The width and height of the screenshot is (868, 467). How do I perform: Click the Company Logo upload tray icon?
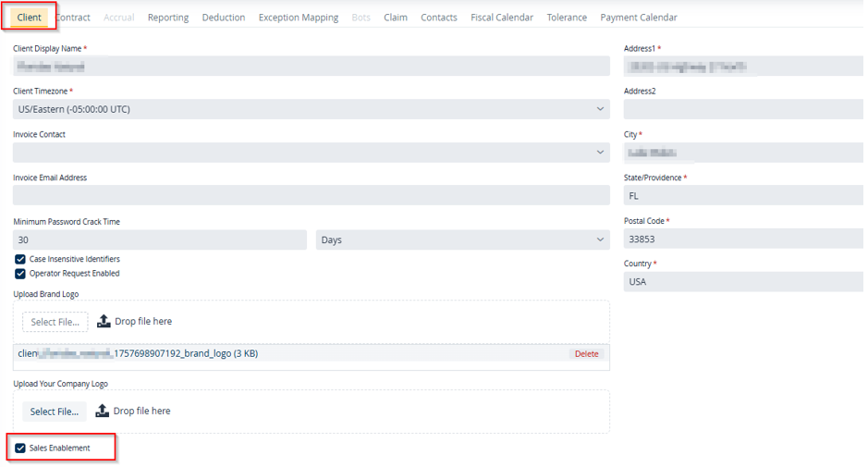[103, 411]
